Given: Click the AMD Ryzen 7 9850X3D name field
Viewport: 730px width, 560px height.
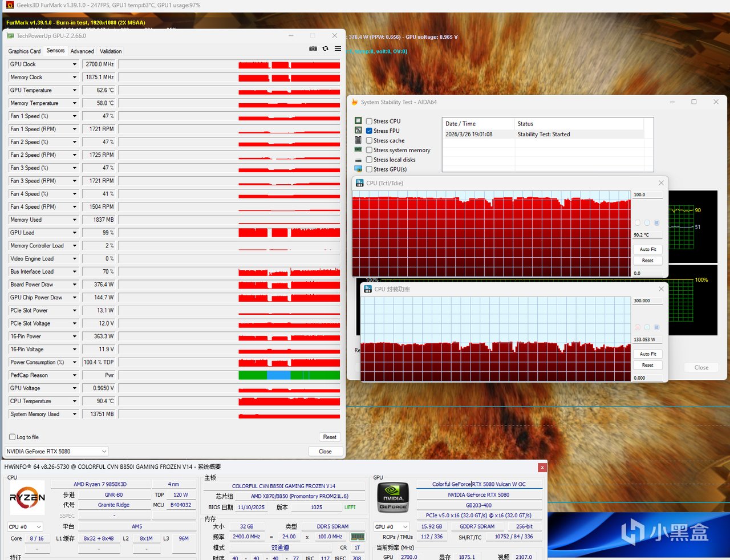Looking at the screenshot, I should (100, 484).
